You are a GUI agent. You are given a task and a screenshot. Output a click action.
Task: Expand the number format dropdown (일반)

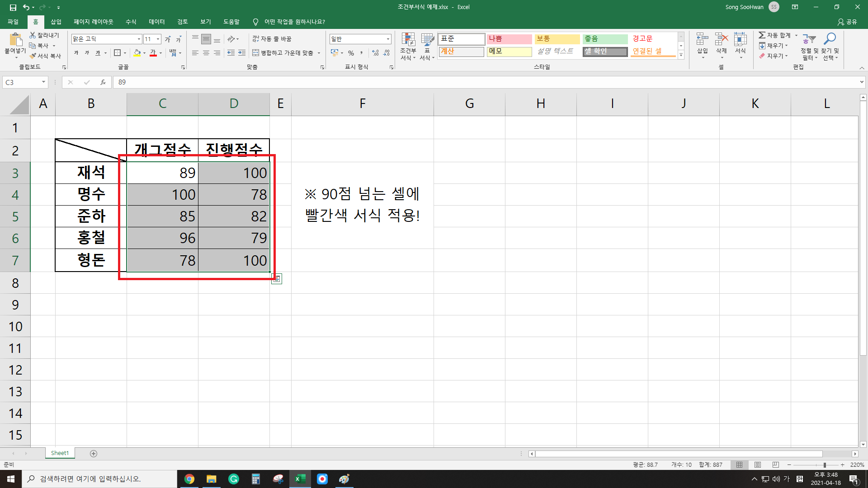tap(388, 39)
